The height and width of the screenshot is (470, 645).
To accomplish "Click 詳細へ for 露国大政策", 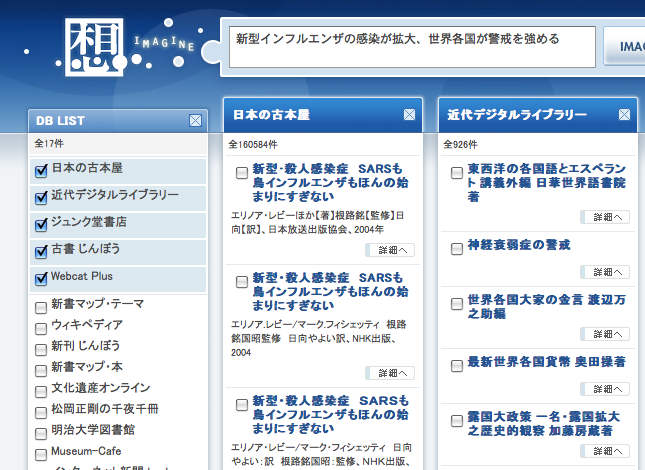I will (x=605, y=451).
